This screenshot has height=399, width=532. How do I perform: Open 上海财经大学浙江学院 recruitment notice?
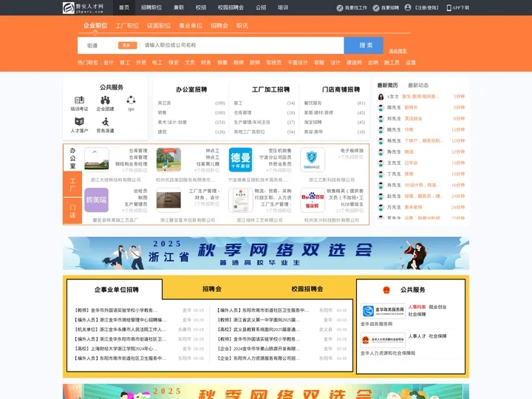coord(116,349)
